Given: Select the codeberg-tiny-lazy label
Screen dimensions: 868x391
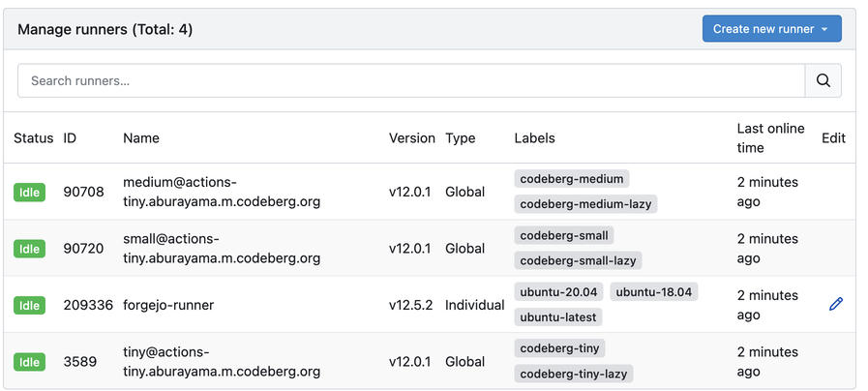Looking at the screenshot, I should pyautogui.click(x=574, y=374).
